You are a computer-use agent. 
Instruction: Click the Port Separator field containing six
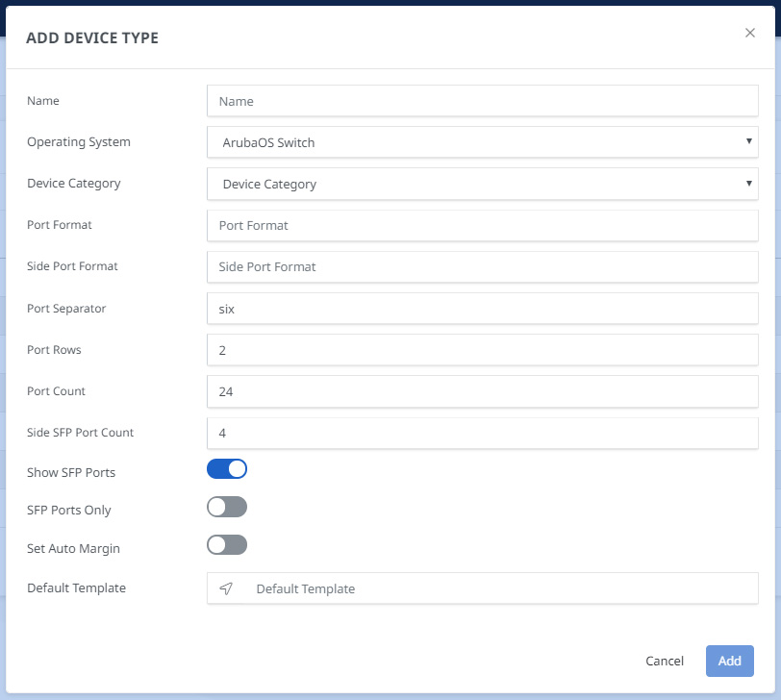click(482, 309)
